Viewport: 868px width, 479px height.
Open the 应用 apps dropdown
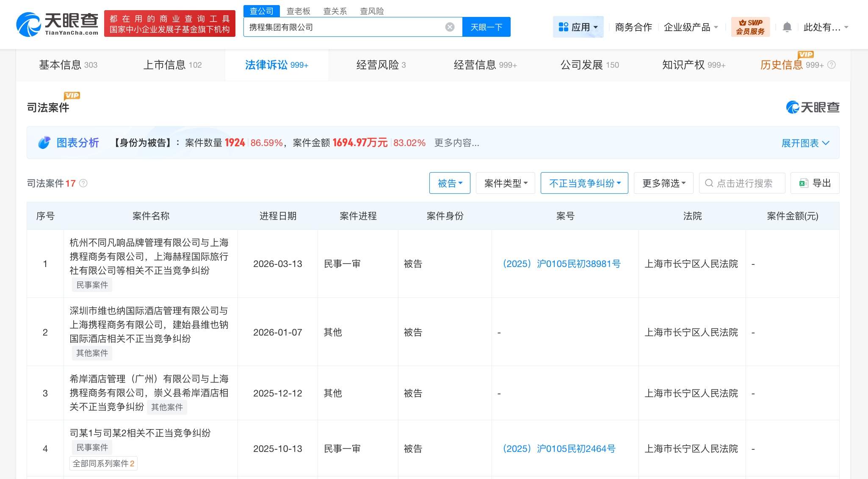tap(578, 27)
